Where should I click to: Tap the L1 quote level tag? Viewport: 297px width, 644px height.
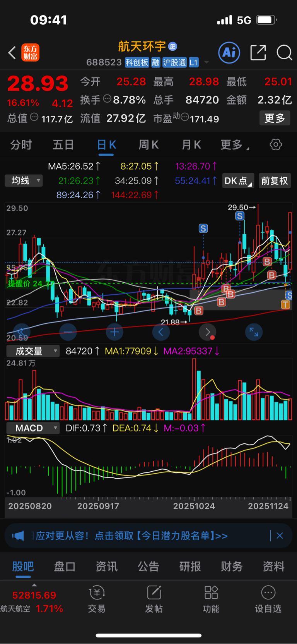click(x=194, y=62)
